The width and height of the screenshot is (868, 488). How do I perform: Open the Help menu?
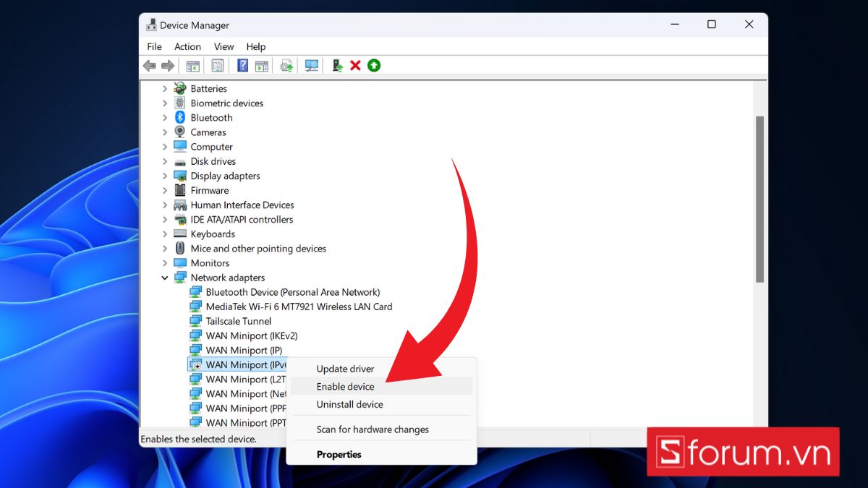pyautogui.click(x=256, y=46)
